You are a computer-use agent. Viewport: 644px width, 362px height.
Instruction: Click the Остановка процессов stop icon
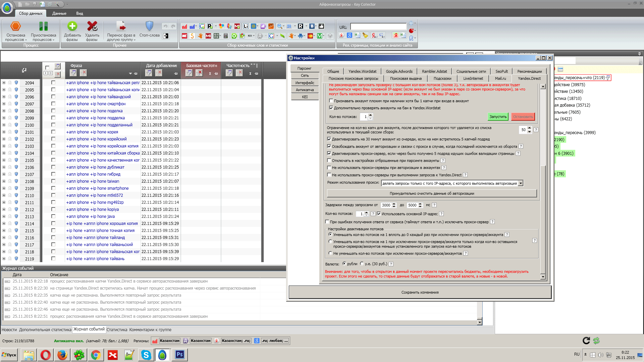click(15, 26)
